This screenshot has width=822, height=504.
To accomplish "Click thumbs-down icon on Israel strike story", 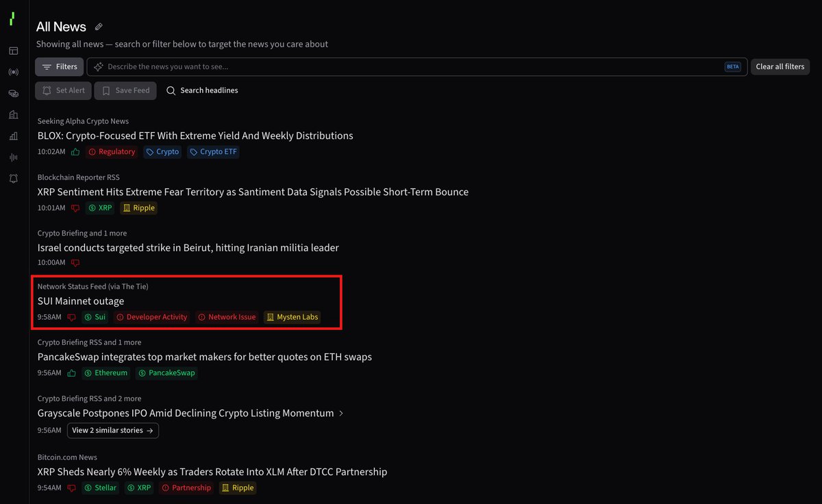I will pos(75,263).
